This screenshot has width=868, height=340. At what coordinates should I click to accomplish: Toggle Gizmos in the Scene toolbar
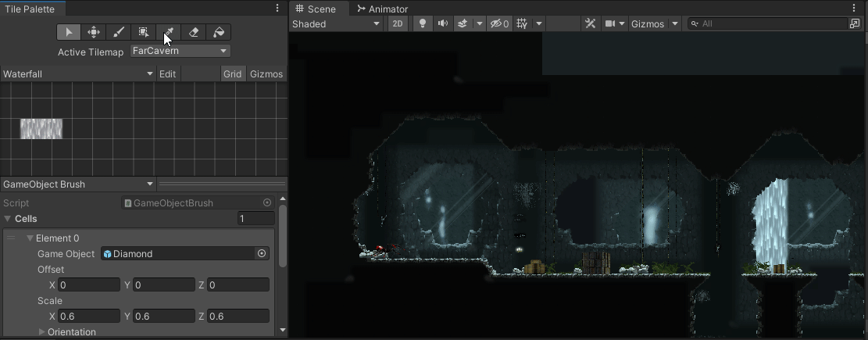(648, 23)
